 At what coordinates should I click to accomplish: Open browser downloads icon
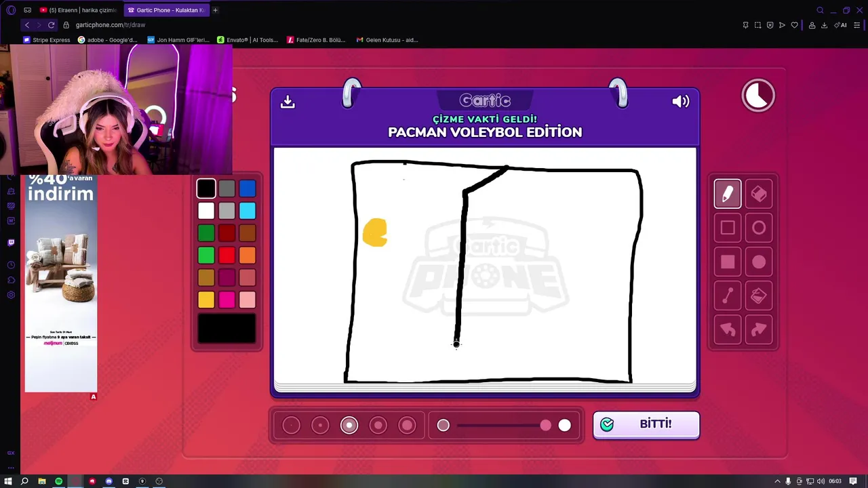(824, 25)
